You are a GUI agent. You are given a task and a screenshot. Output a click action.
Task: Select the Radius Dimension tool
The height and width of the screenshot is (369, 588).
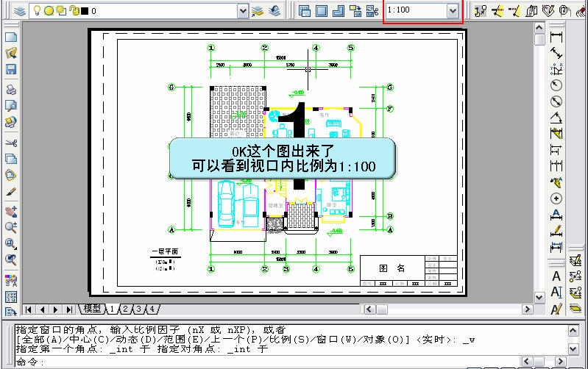[x=556, y=85]
